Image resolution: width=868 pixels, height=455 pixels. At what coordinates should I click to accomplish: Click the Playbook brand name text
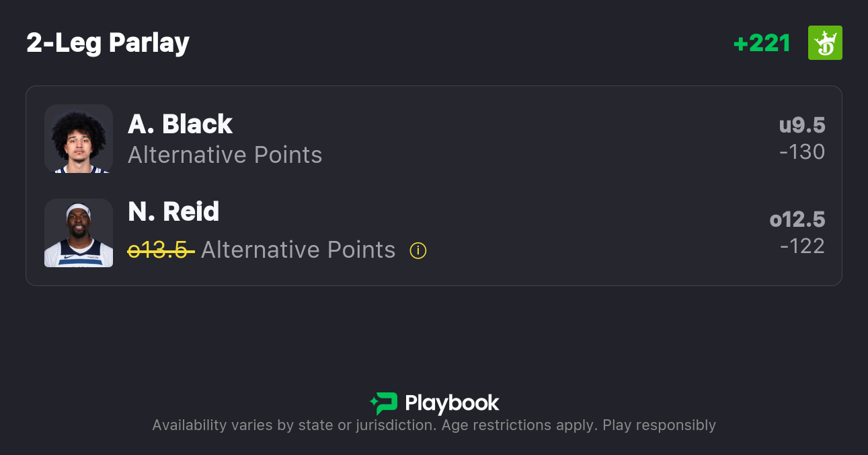pyautogui.click(x=452, y=403)
